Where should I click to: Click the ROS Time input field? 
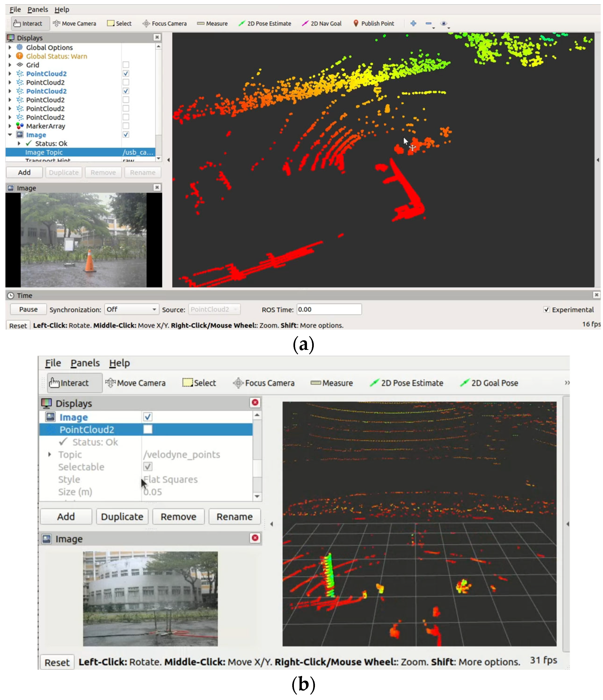coord(329,309)
